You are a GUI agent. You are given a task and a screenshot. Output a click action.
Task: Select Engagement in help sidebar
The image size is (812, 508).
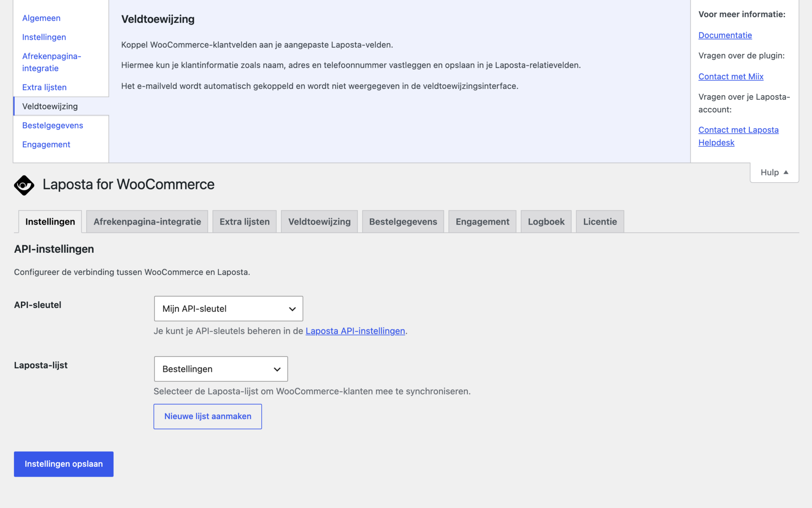pos(46,144)
